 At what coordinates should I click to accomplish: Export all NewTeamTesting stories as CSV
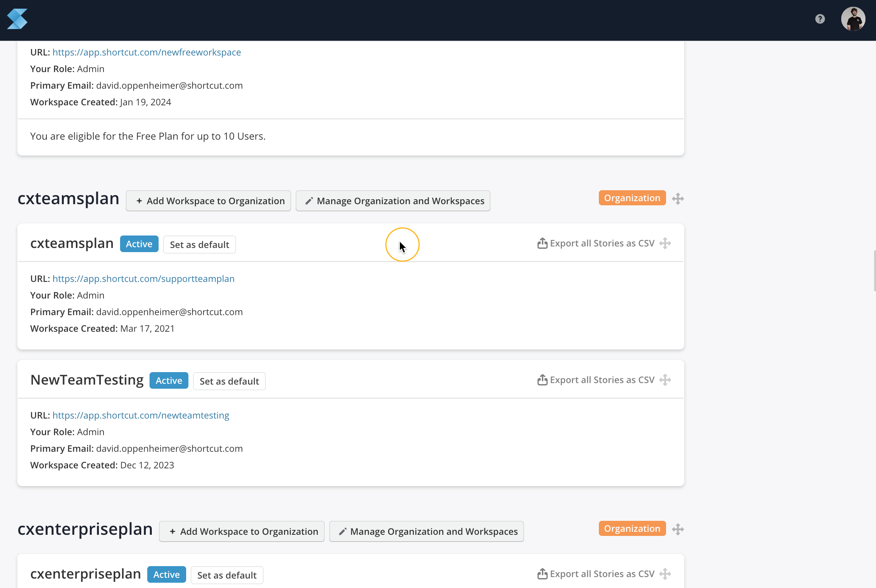[x=596, y=380]
